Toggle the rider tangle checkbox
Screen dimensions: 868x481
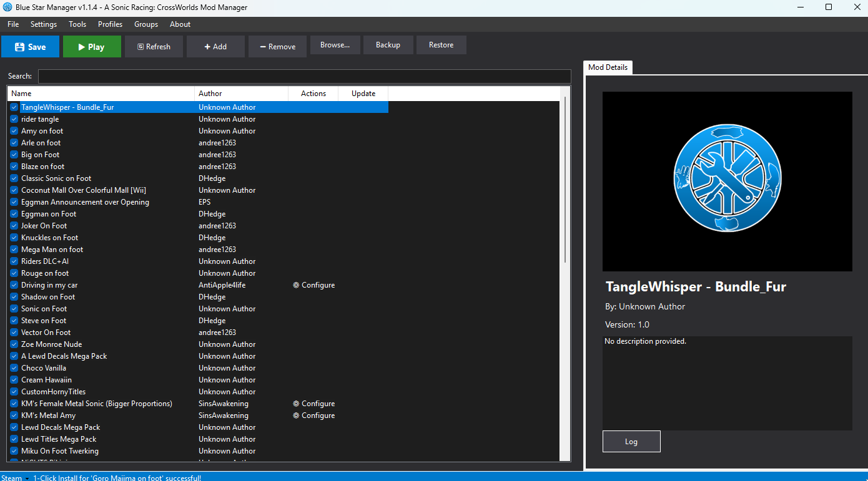[14, 119]
